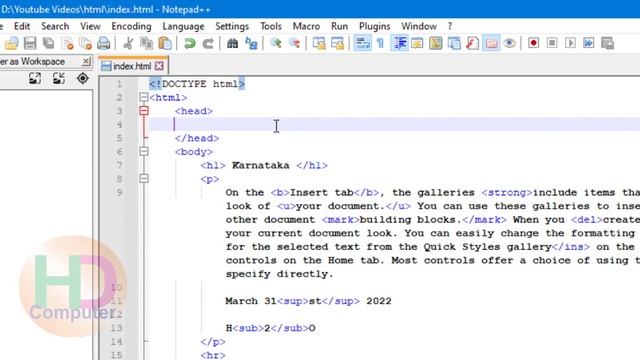This screenshot has height=360, width=640.
Task: Play back the recorded macro
Action: click(571, 43)
